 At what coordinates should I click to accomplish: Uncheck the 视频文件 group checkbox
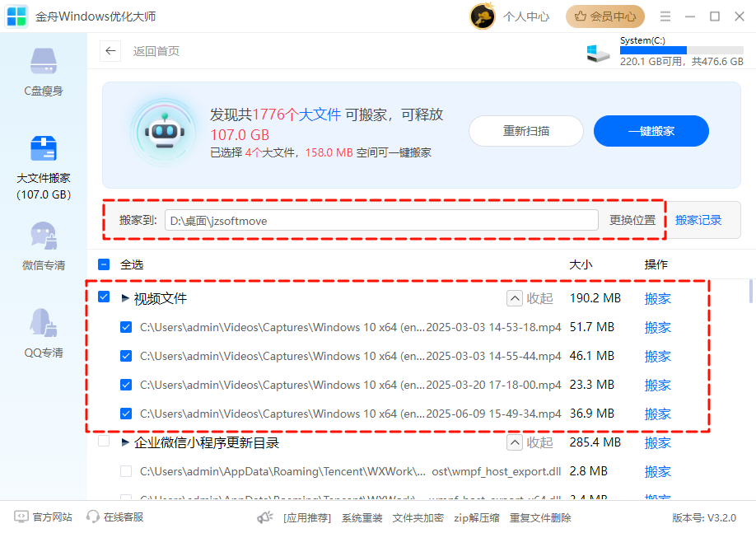pos(104,298)
